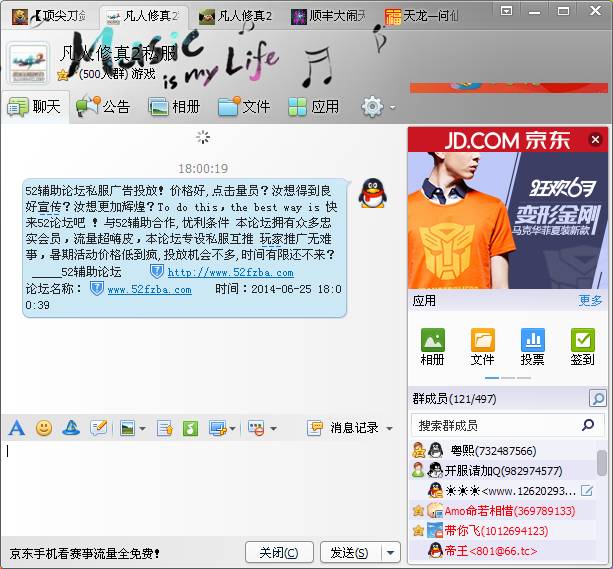Click the edit card icon beside www.12620293
613x569 pixels.
587,490
